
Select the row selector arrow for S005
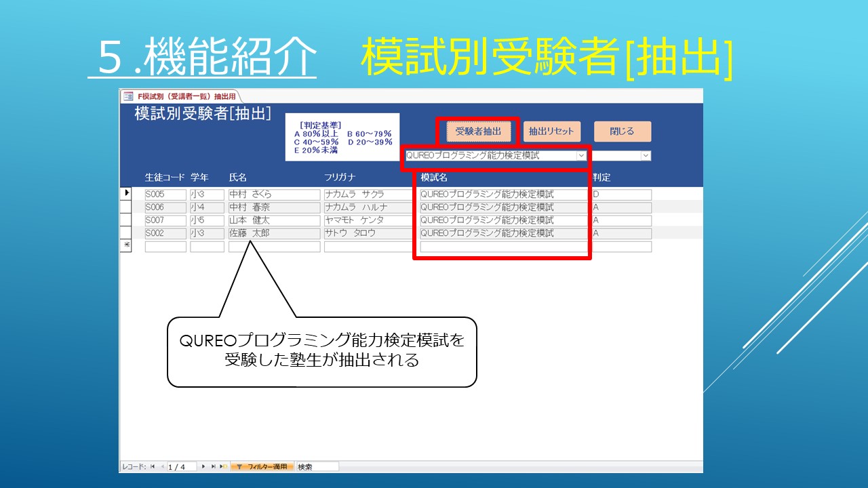click(x=125, y=195)
